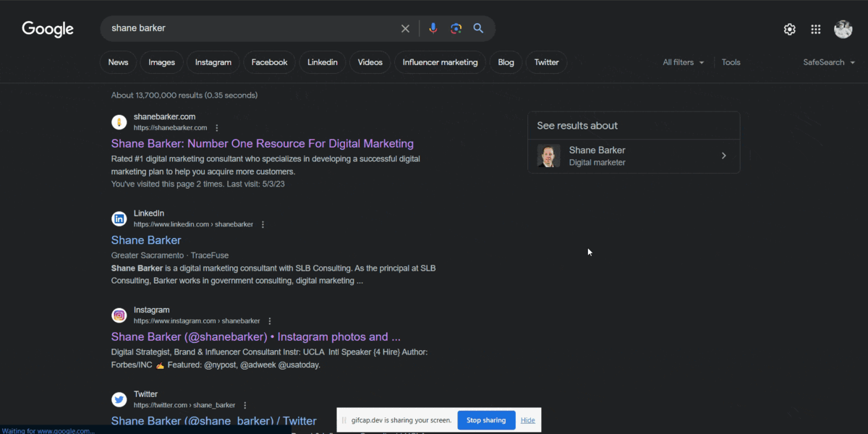Screen dimensions: 868x434
Task: Click the Instagram result favicon
Action: [x=119, y=315]
